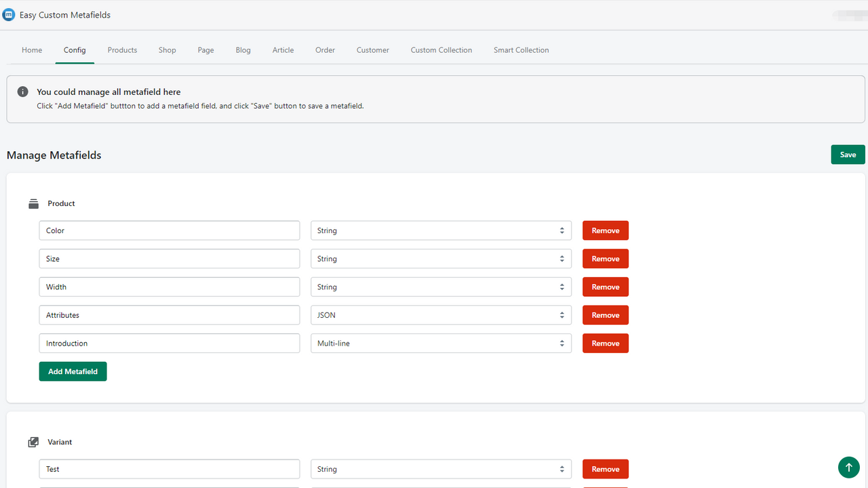The image size is (868, 488).
Task: Select the Config tab
Action: 75,50
